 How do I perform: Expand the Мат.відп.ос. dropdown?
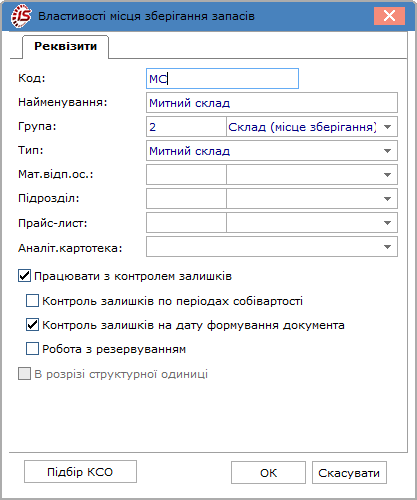tap(387, 175)
